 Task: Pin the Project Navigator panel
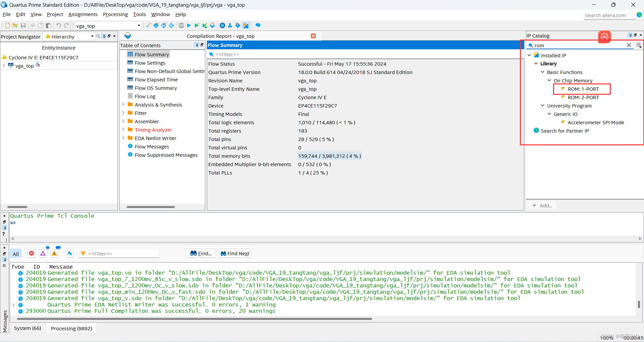coord(104,36)
